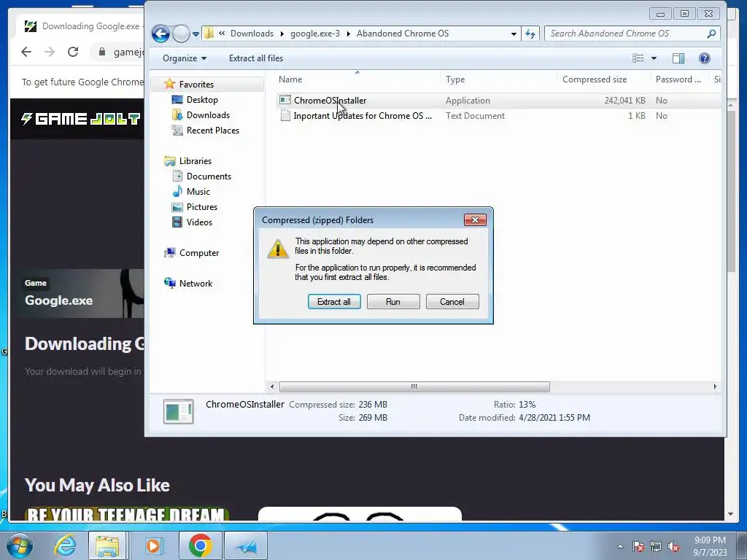Viewport: 747px width, 560px height.
Task: Go back with the Explorer back arrow
Action: point(160,34)
